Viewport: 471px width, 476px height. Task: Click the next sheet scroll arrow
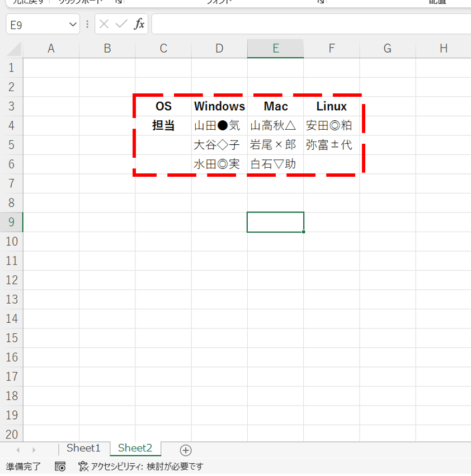point(34,450)
